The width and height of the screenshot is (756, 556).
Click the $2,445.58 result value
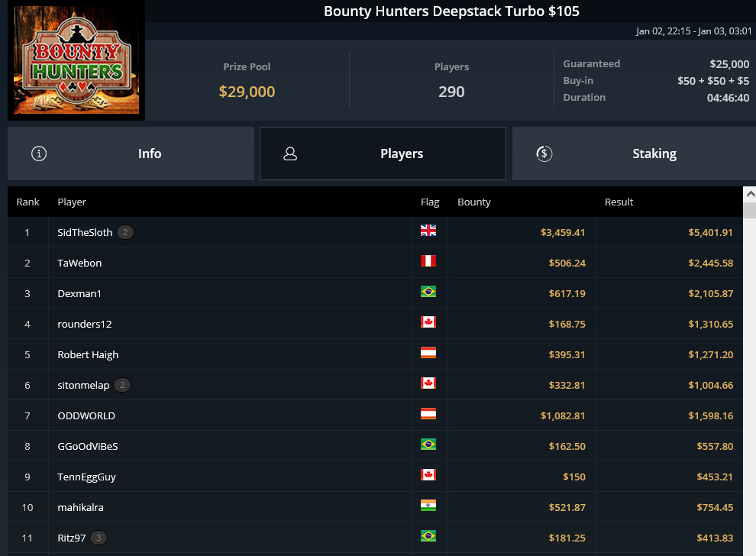(x=711, y=263)
